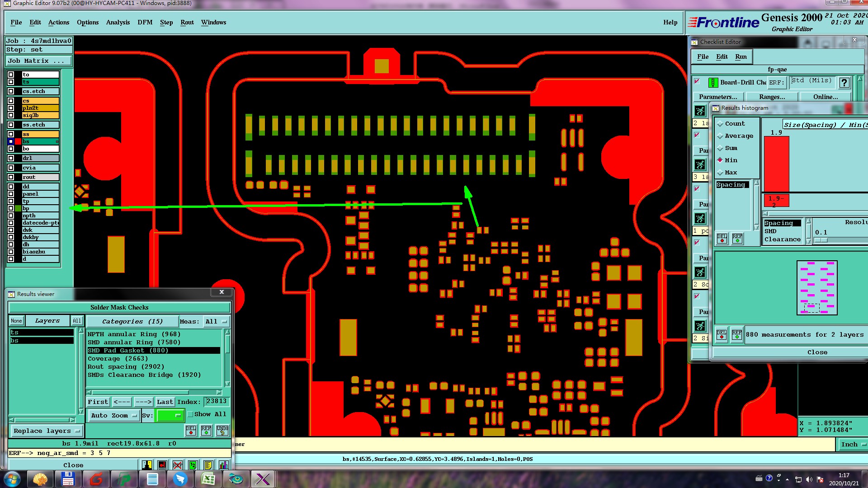Screen dimensions: 868x488
Task: Click the REF icon in Results viewer
Action: (206, 430)
